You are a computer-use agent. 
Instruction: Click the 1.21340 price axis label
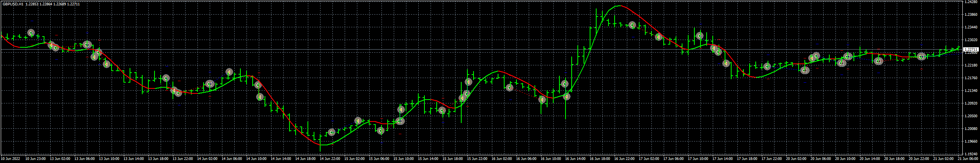(970, 91)
